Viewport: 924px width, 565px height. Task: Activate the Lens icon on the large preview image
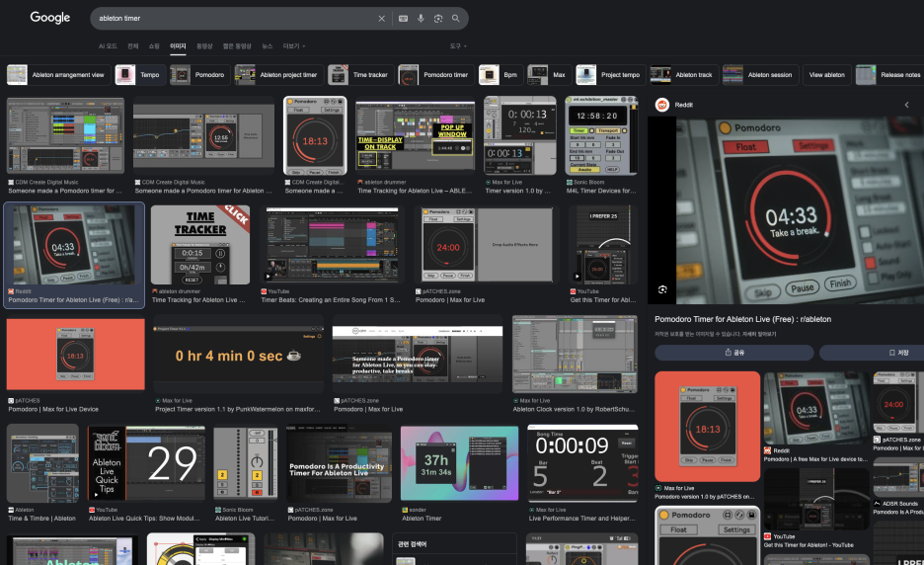coord(662,289)
